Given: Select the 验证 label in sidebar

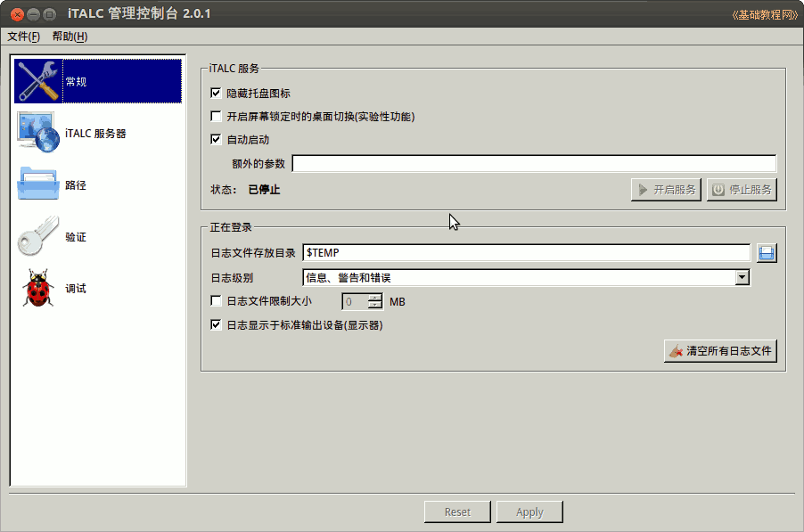Looking at the screenshot, I should point(76,237).
